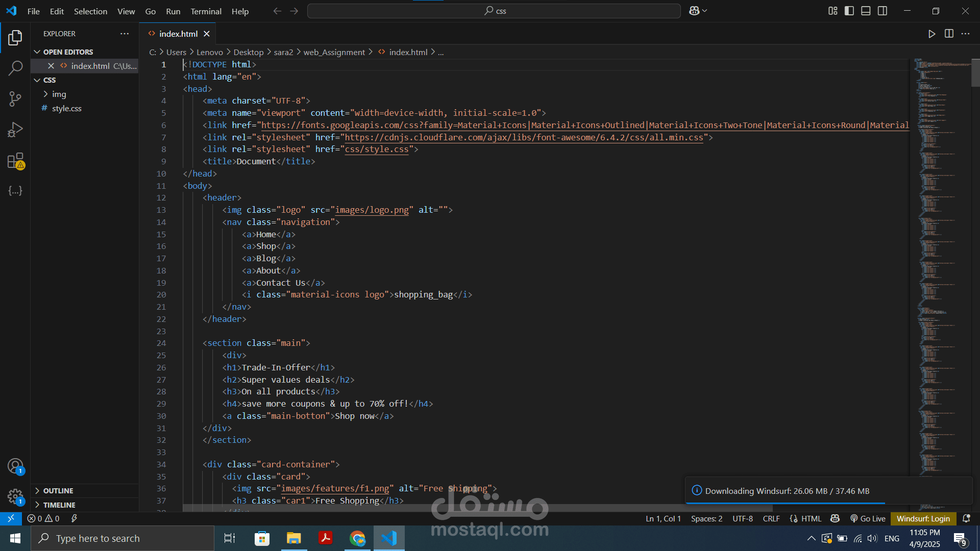Go to line via Ln 1, Col 1
The height and width of the screenshot is (551, 980).
pyautogui.click(x=663, y=518)
